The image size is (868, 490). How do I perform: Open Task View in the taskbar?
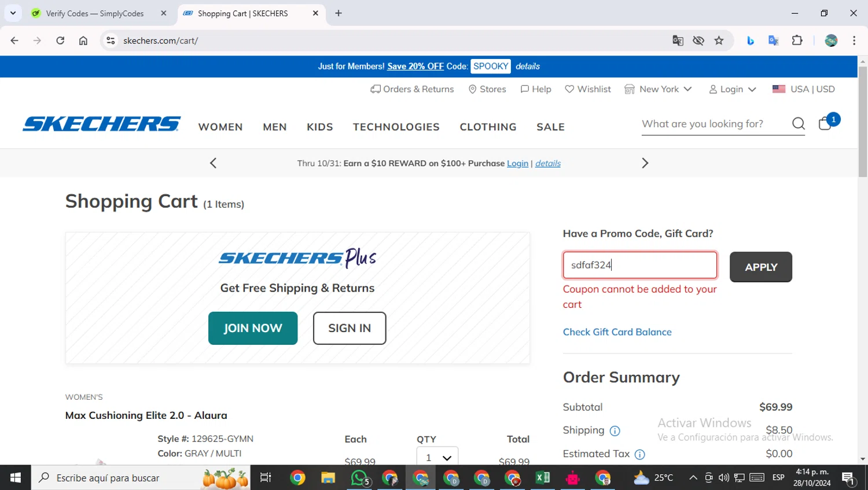point(266,478)
